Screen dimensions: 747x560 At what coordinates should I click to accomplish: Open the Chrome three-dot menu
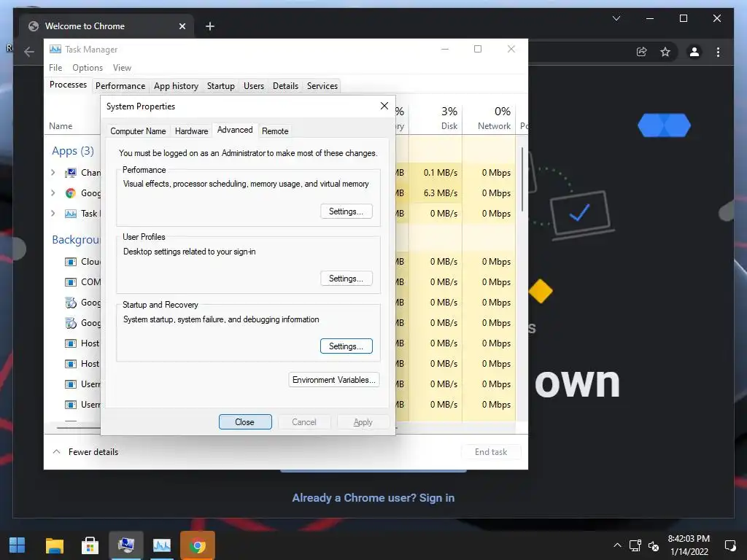pos(718,52)
